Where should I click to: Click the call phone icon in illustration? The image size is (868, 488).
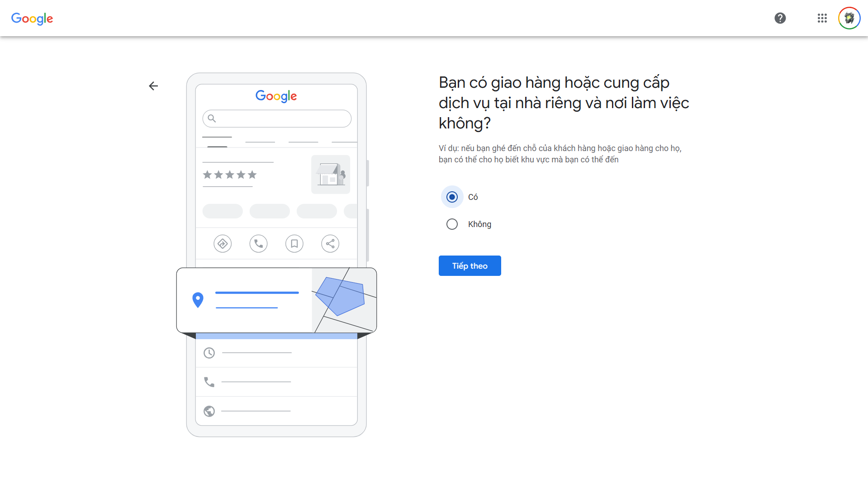(258, 244)
